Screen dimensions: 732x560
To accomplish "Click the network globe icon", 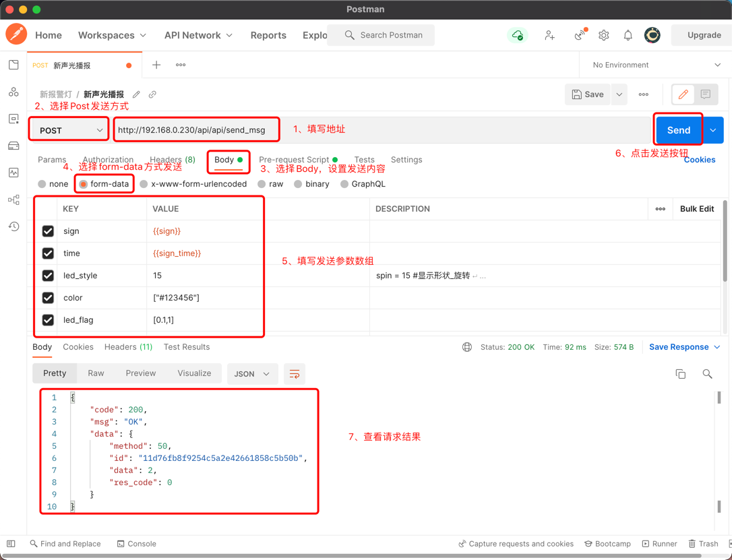I will [x=466, y=347].
